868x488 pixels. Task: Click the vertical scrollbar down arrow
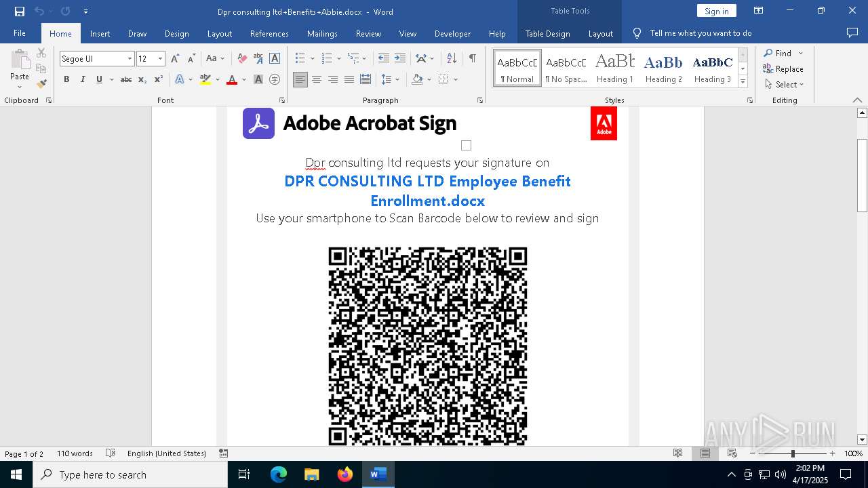click(x=863, y=440)
